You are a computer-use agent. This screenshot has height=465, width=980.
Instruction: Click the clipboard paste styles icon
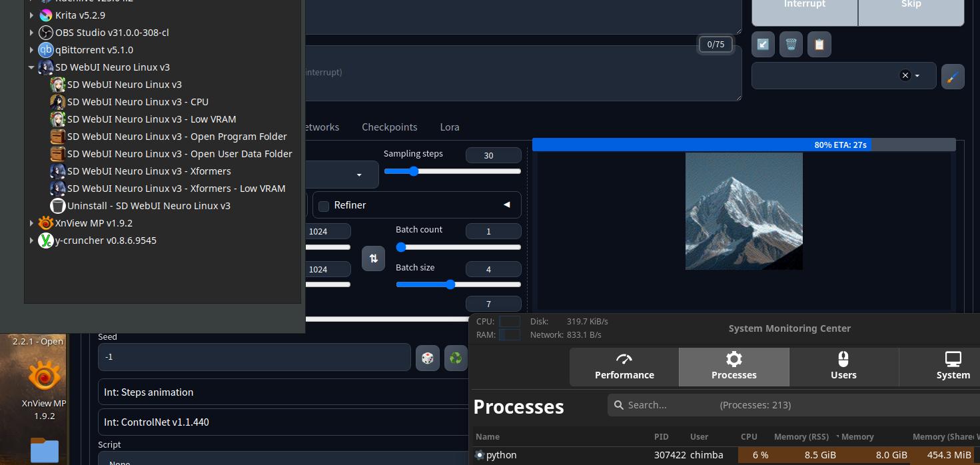[819, 45]
